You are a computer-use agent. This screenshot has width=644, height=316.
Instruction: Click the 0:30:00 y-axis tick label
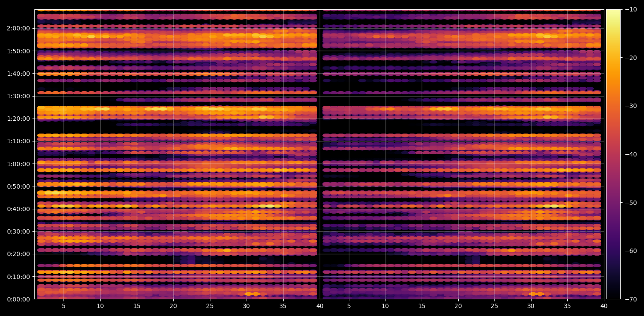point(19,231)
